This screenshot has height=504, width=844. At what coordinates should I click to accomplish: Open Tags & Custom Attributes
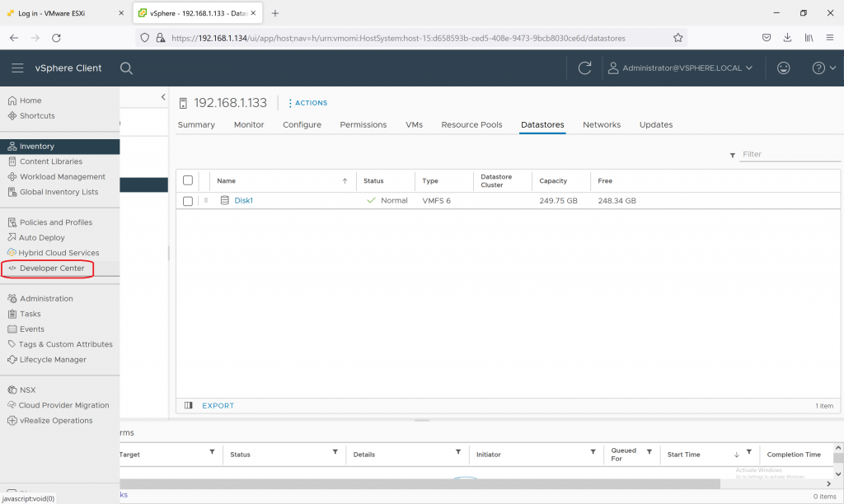(60, 344)
